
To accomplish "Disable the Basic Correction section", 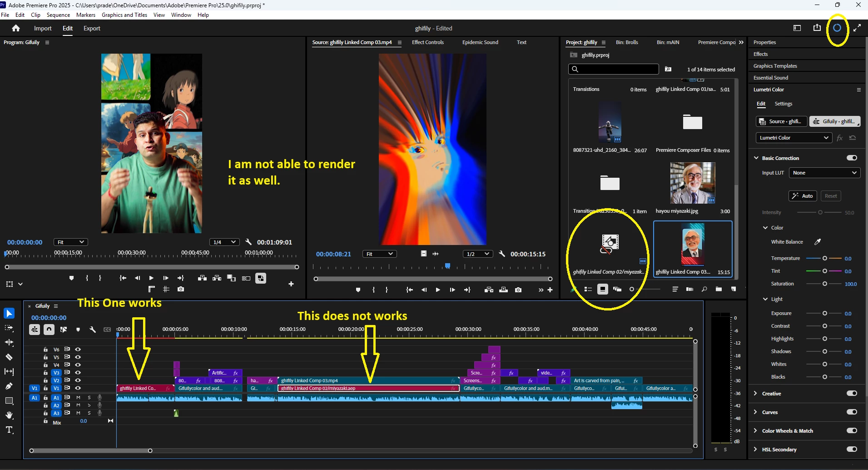I will click(852, 158).
